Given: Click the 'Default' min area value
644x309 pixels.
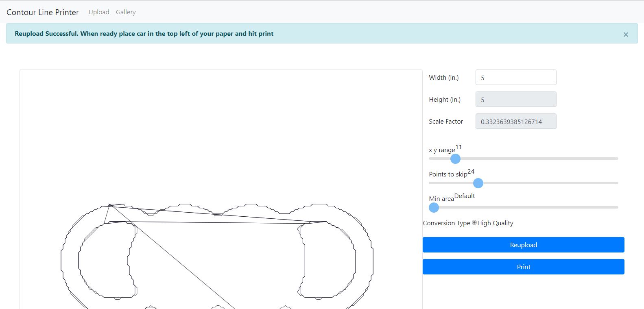Looking at the screenshot, I should [x=465, y=196].
